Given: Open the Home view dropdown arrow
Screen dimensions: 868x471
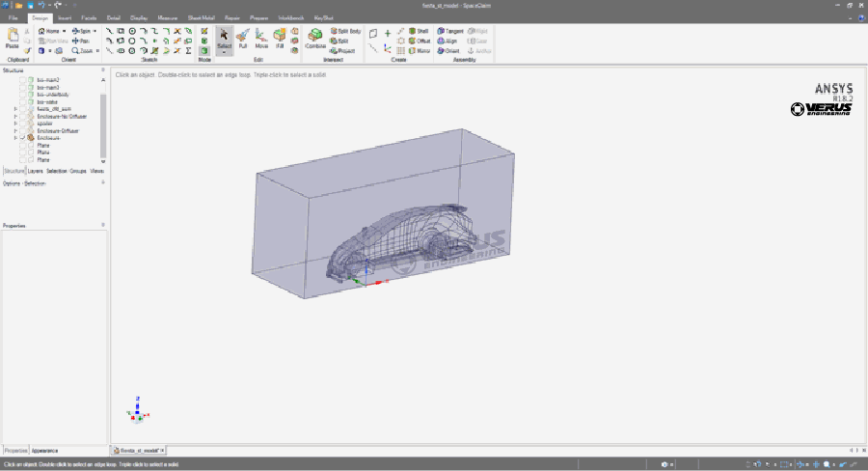Looking at the screenshot, I should pyautogui.click(x=65, y=31).
